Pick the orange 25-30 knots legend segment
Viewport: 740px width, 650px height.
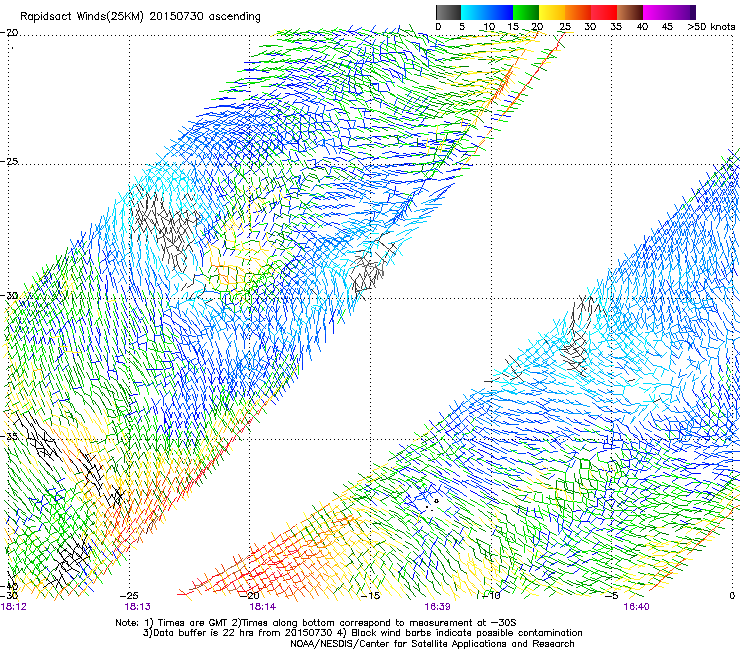(578, 12)
